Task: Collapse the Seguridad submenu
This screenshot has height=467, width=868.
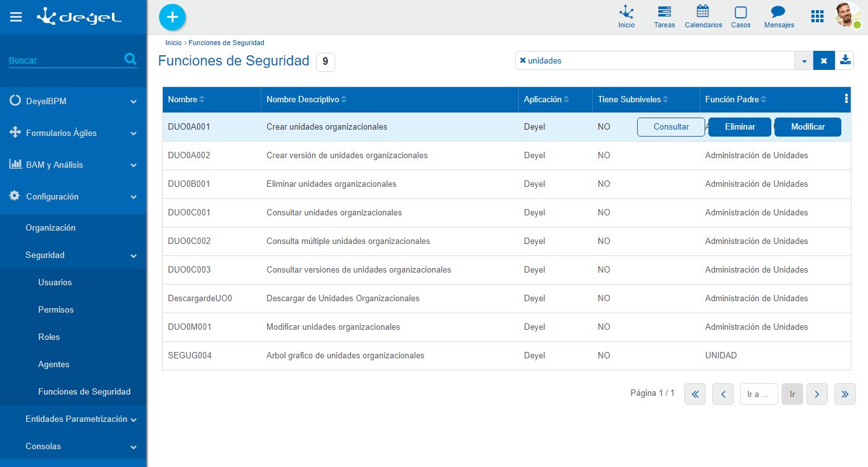Action: (x=73, y=255)
